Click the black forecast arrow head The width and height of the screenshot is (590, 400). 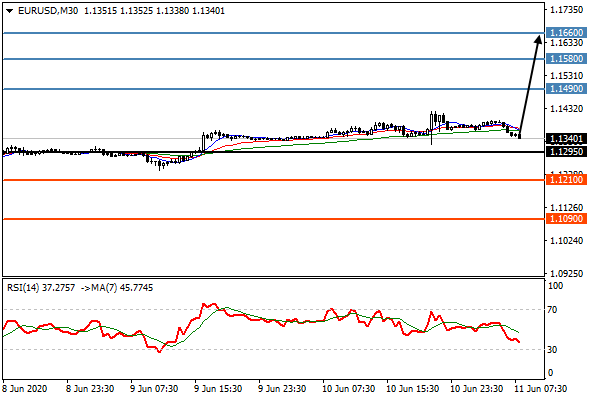coord(539,40)
